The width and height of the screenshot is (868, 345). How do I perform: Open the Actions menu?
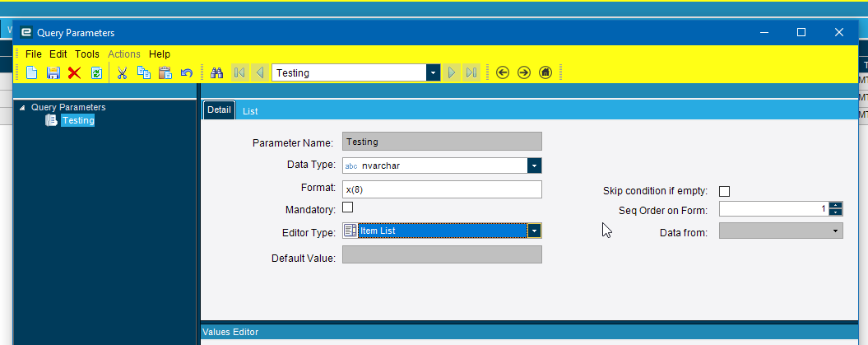pyautogui.click(x=124, y=54)
